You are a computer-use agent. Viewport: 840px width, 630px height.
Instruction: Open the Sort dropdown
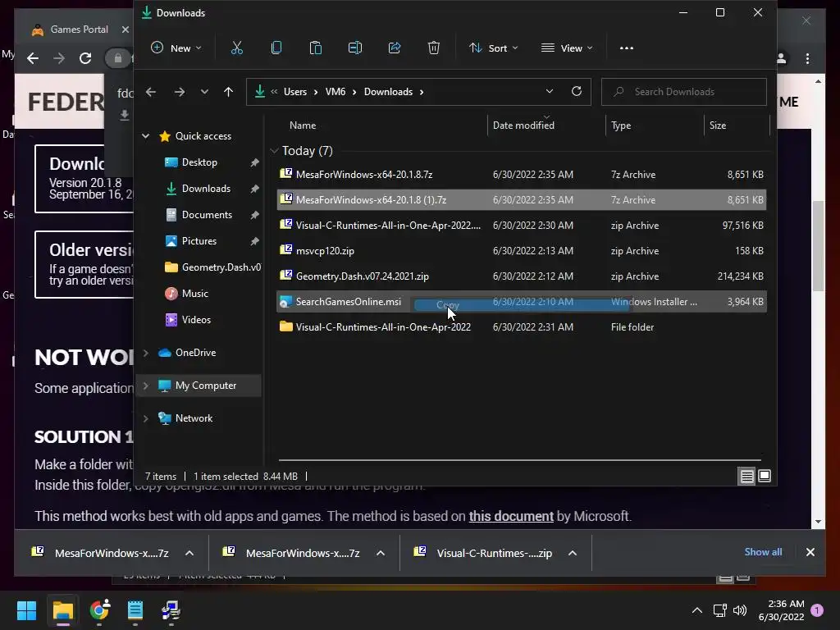(x=493, y=48)
